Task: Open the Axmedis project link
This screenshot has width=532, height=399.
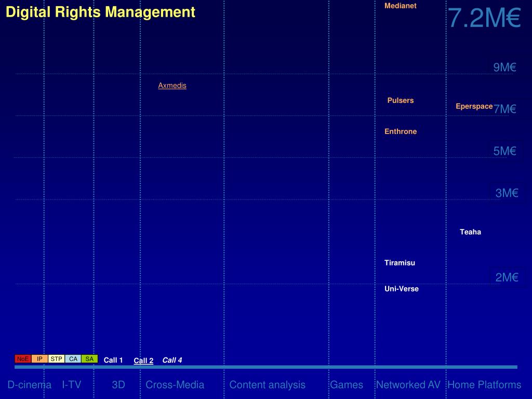Action: point(172,86)
